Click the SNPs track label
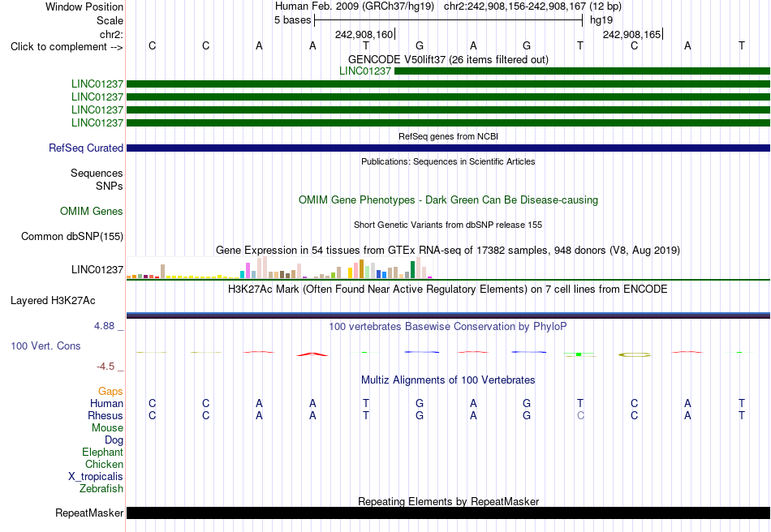This screenshot has width=771, height=532. [x=110, y=186]
